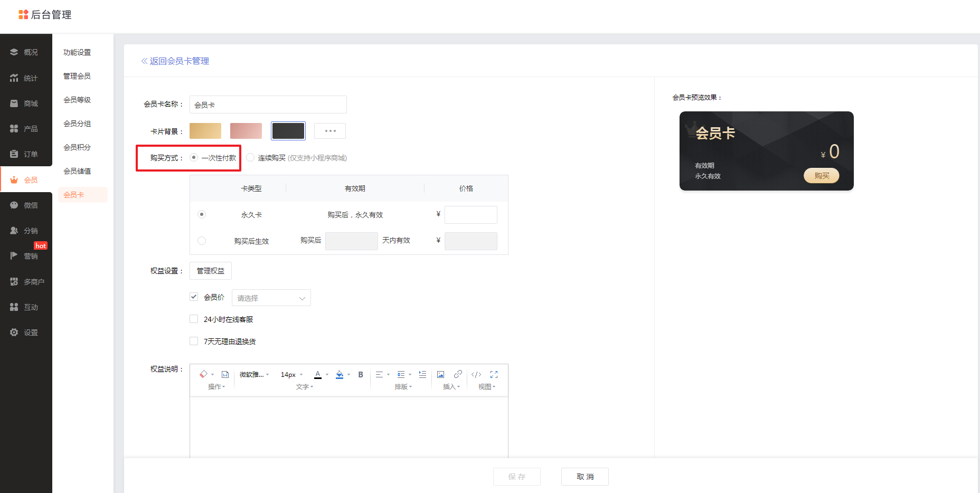
Task: Open the 产品 products sidebar icon
Action: pyautogui.click(x=14, y=129)
